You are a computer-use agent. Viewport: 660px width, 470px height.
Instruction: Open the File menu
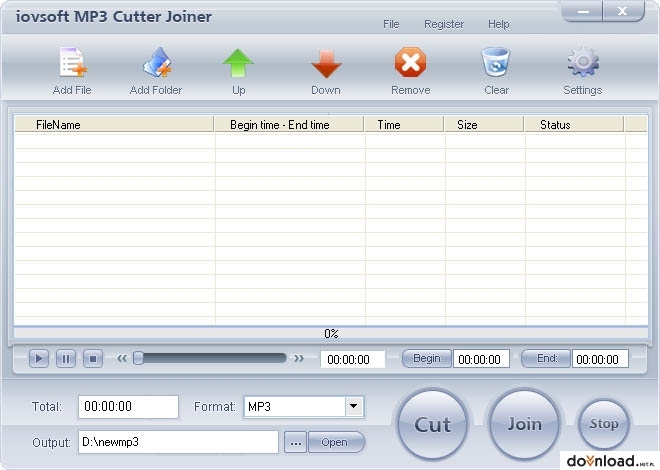[391, 24]
